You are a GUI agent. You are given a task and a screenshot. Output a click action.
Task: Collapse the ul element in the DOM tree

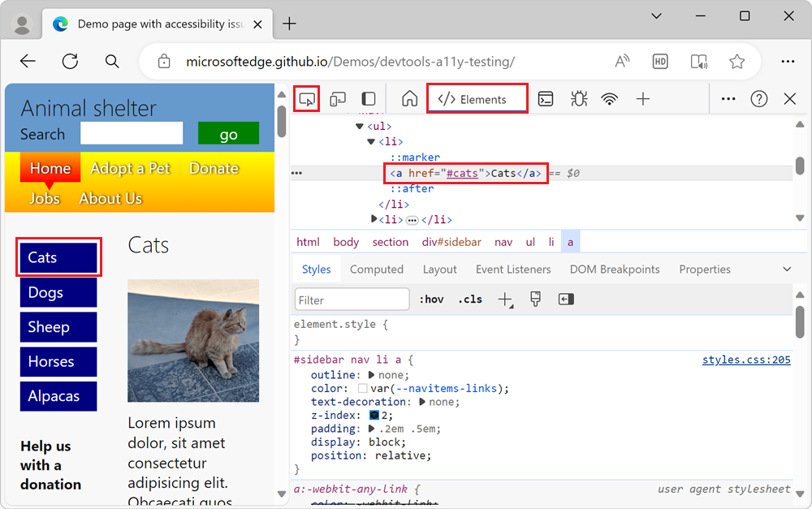360,126
